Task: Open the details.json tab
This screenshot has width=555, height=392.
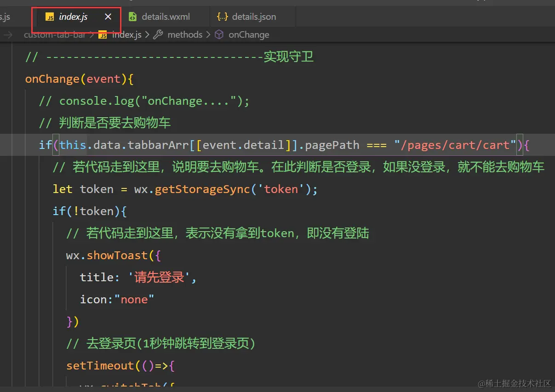Action: tap(254, 17)
